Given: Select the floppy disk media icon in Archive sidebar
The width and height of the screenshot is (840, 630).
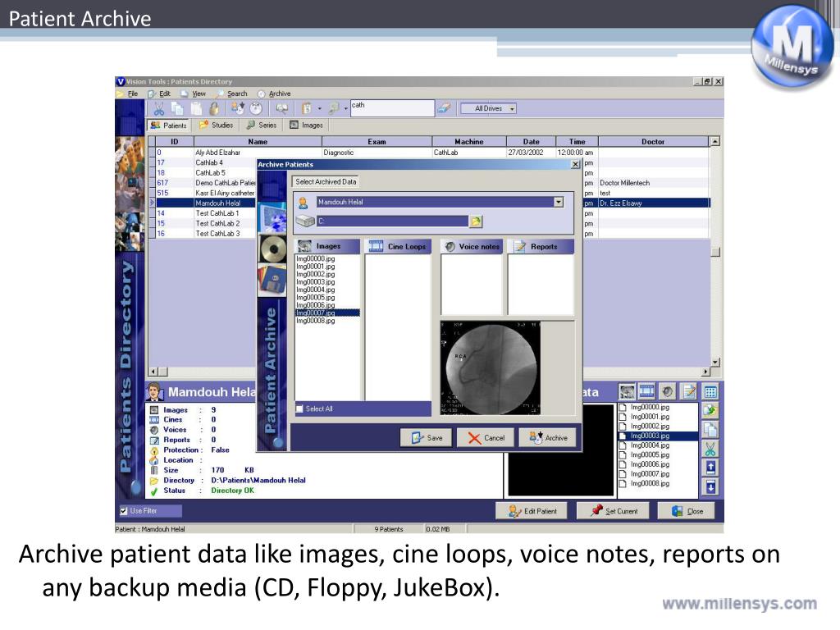Looking at the screenshot, I should coord(272,281).
